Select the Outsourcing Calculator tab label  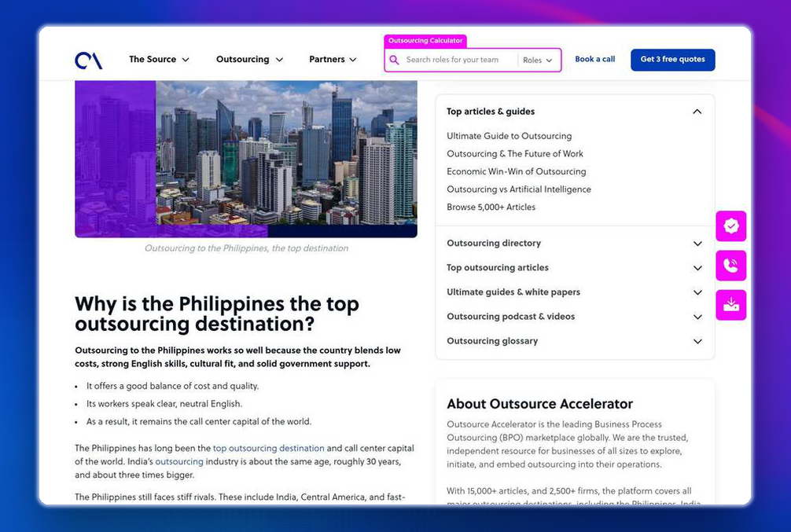pyautogui.click(x=425, y=41)
